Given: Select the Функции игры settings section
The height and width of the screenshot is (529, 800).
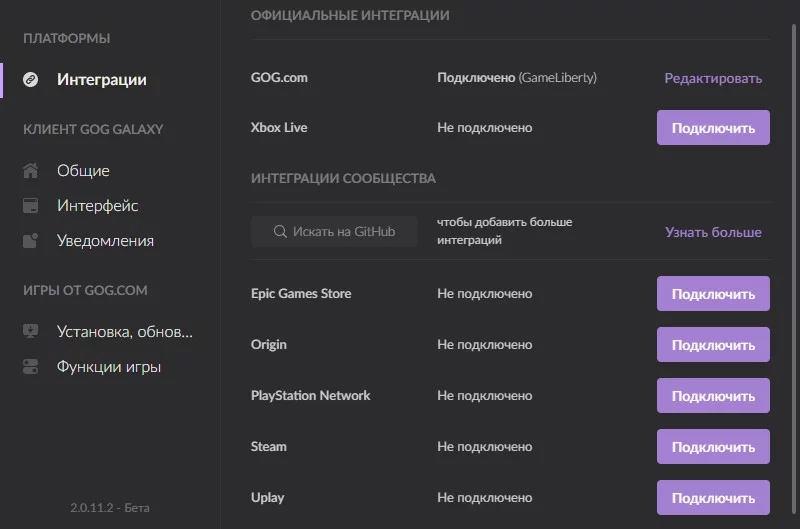Looking at the screenshot, I should 110,366.
